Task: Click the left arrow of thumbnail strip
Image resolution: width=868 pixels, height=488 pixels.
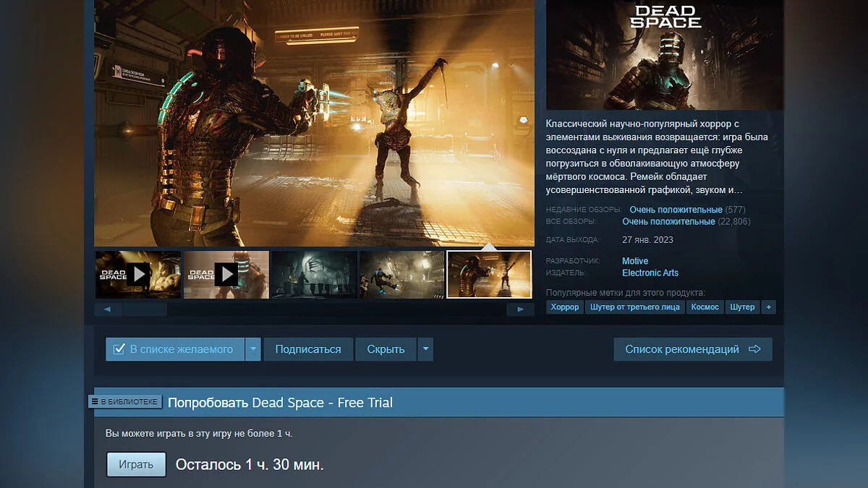Action: pos(108,309)
